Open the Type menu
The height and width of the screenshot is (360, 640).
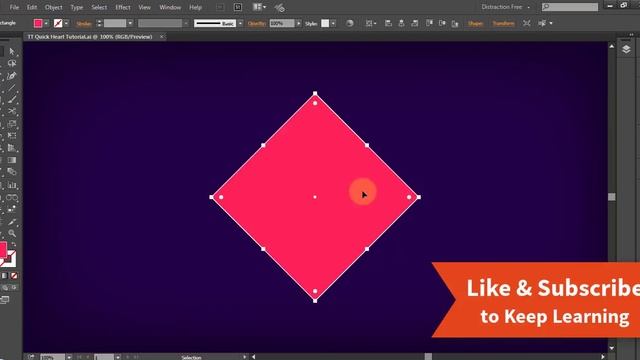coord(76,7)
